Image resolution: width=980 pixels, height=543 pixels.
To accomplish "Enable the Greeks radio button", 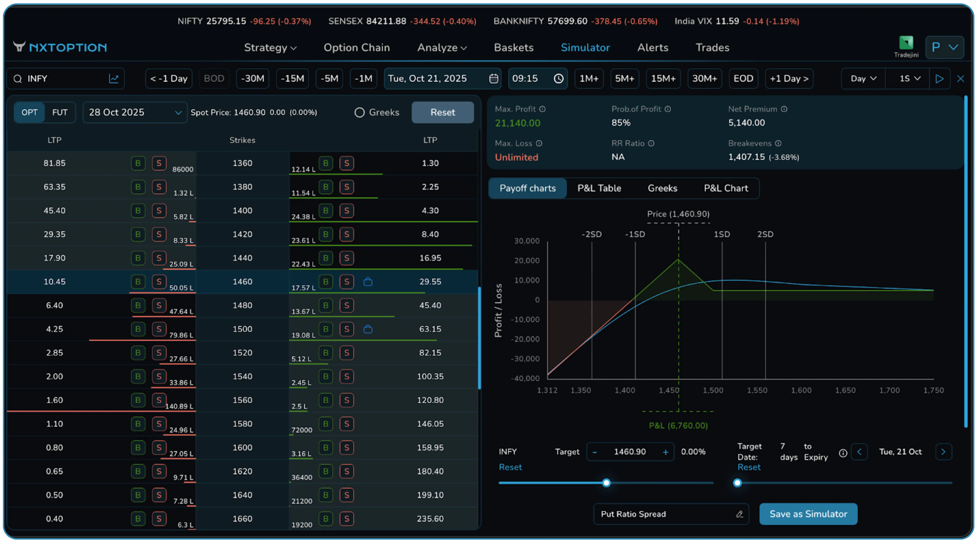I will 359,112.
